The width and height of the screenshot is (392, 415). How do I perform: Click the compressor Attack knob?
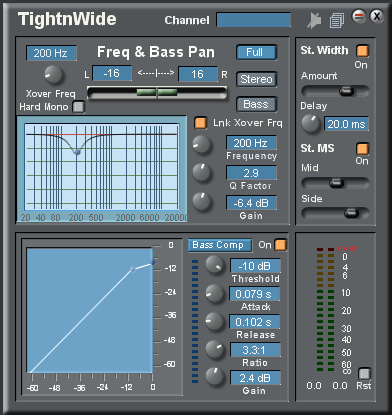click(x=214, y=294)
